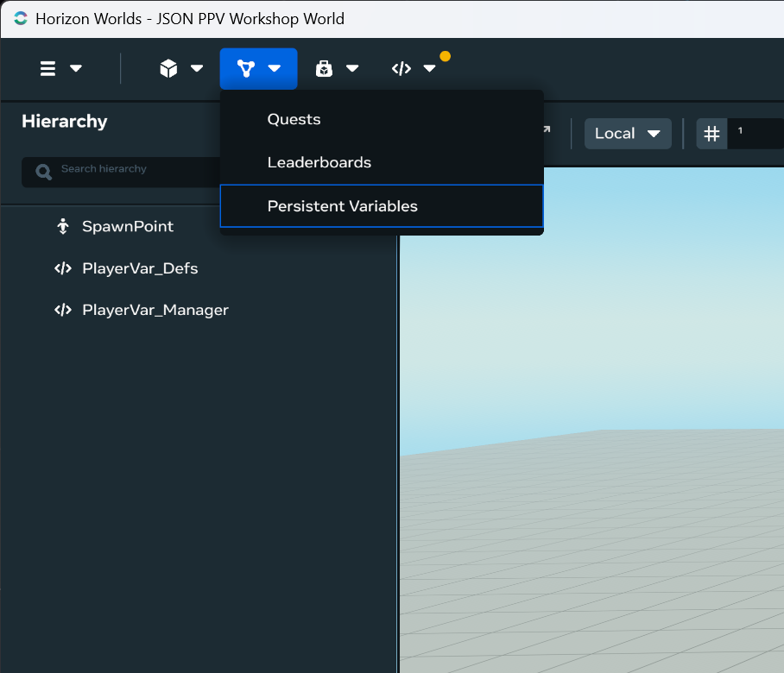The width and height of the screenshot is (784, 673).
Task: Select SpawnPoint in the hierarchy
Action: 128,226
